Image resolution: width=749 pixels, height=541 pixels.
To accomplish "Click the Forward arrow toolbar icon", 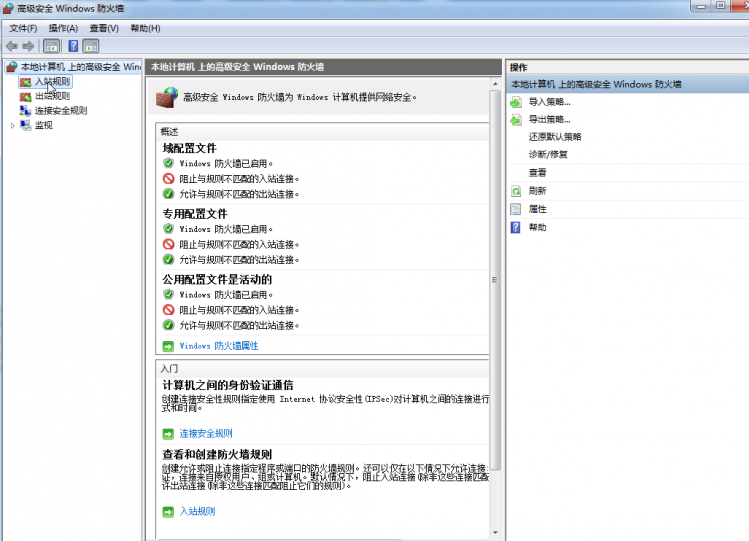I will point(28,46).
